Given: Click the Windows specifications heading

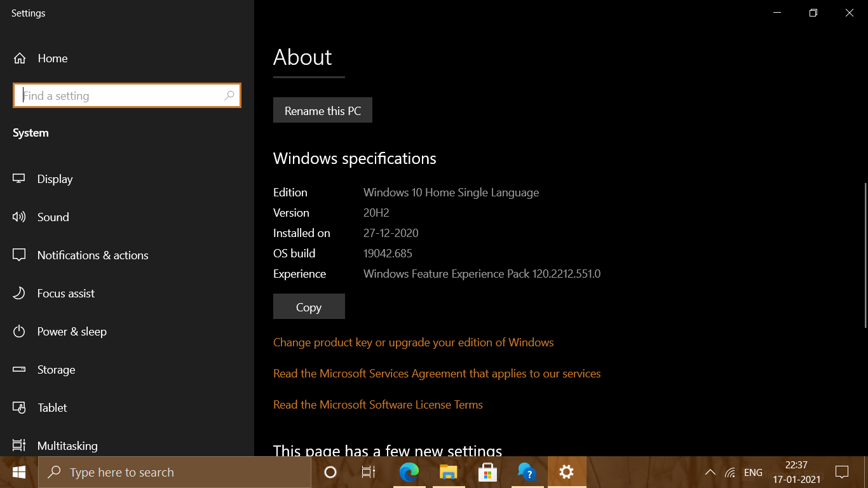Looking at the screenshot, I should pos(355,158).
